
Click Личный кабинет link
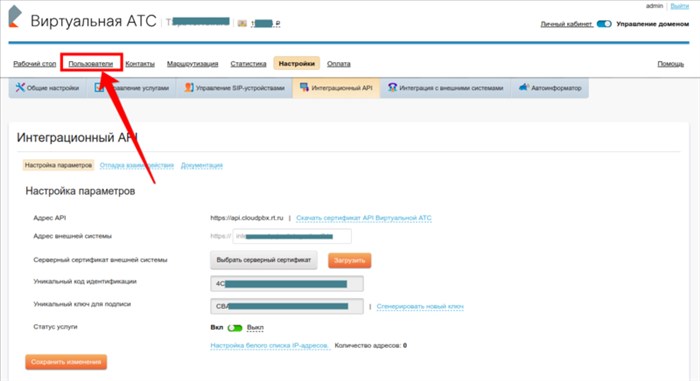pos(567,24)
